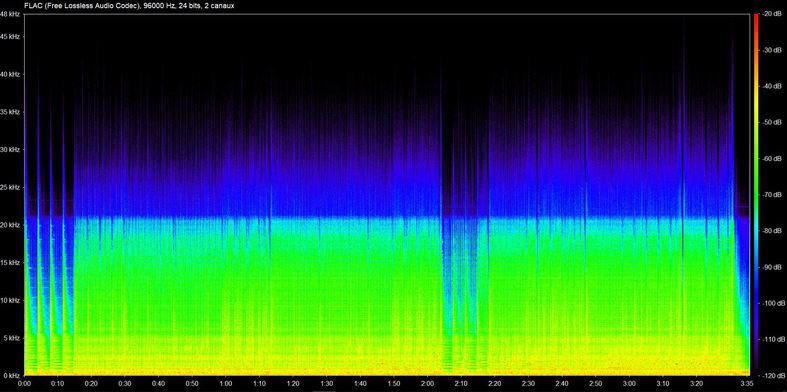Click the 20 kHz frequency axis label
The width and height of the screenshot is (787, 392).
10,225
